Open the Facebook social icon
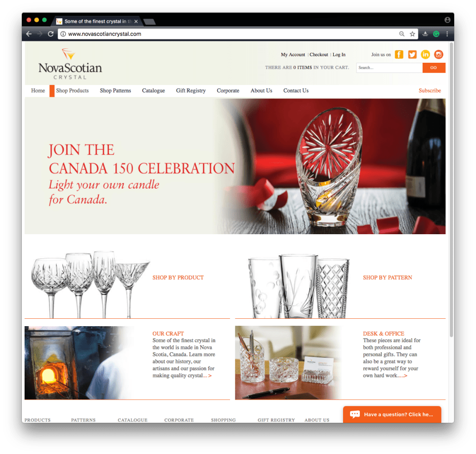476x454 pixels. [399, 55]
